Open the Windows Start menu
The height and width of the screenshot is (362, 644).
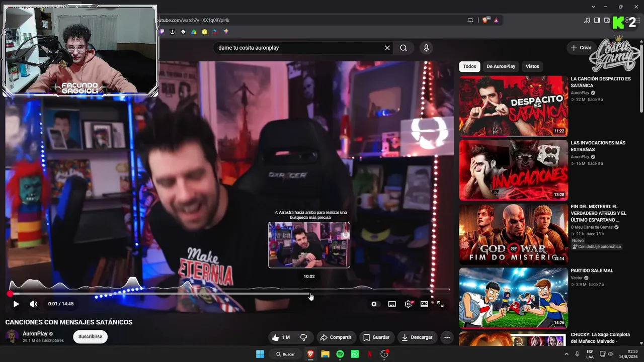pos(260,354)
